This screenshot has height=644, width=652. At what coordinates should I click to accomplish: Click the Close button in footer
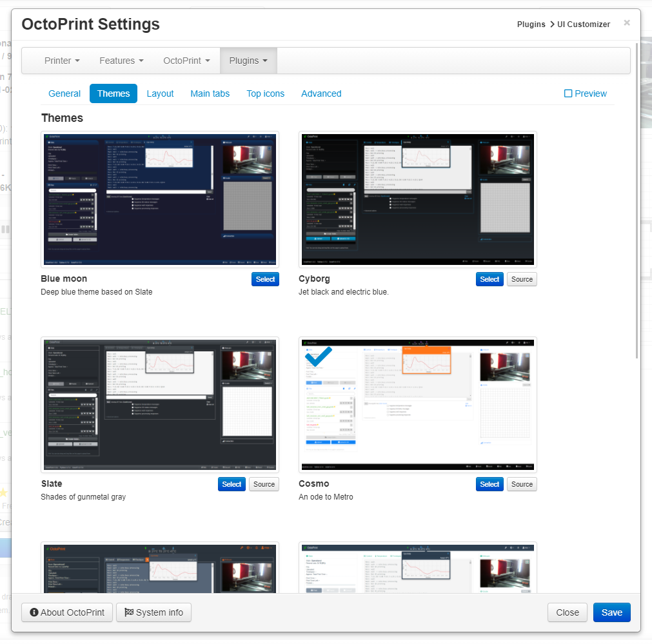coord(567,612)
